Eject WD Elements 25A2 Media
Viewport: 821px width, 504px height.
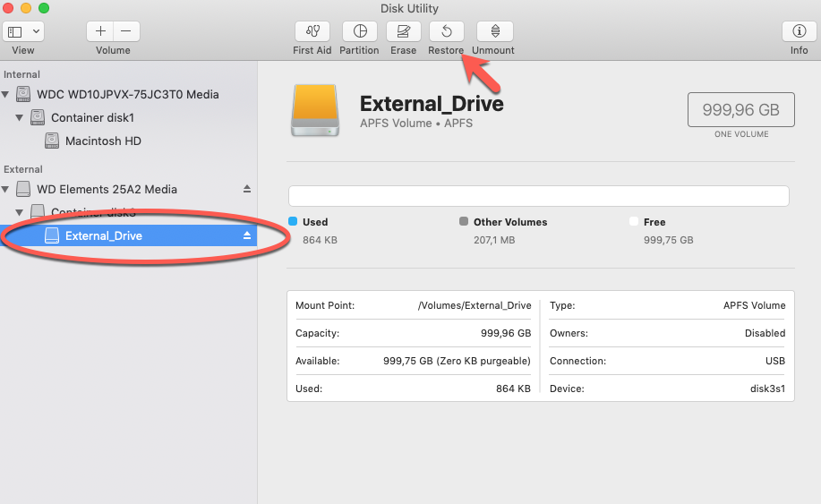click(247, 189)
